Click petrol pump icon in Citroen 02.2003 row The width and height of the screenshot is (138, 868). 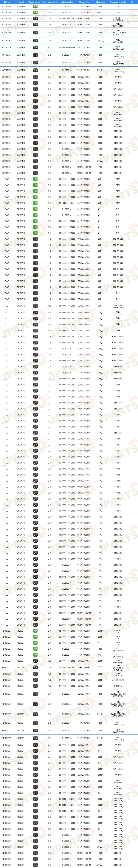pyautogui.click(x=35, y=6)
